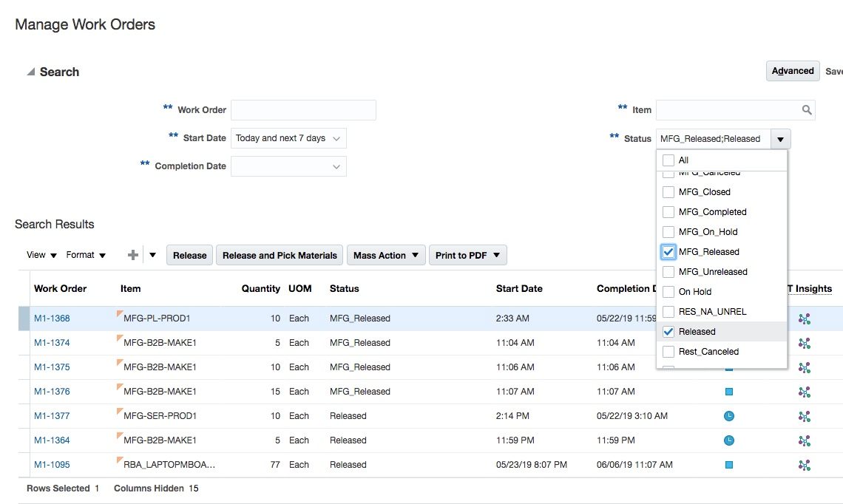Click the UOM column header
The image size is (843, 504).
pos(300,288)
